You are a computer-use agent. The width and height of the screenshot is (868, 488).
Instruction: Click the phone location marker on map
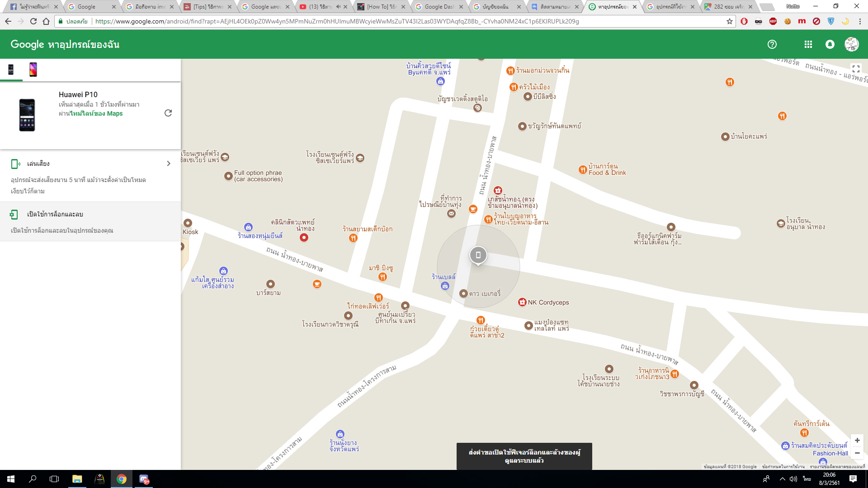pyautogui.click(x=478, y=255)
